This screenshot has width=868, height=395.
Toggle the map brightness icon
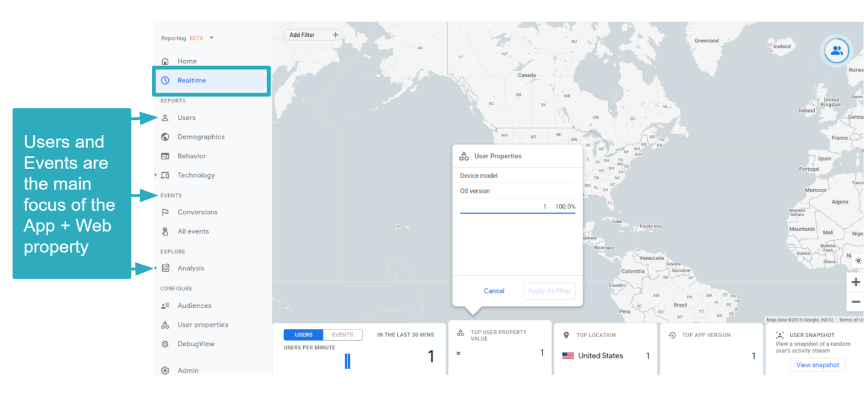[x=858, y=261]
